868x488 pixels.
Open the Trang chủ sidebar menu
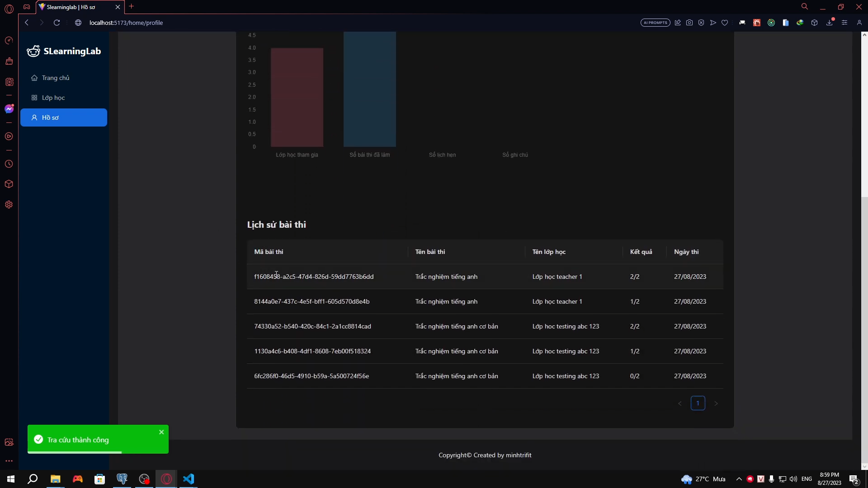click(56, 78)
